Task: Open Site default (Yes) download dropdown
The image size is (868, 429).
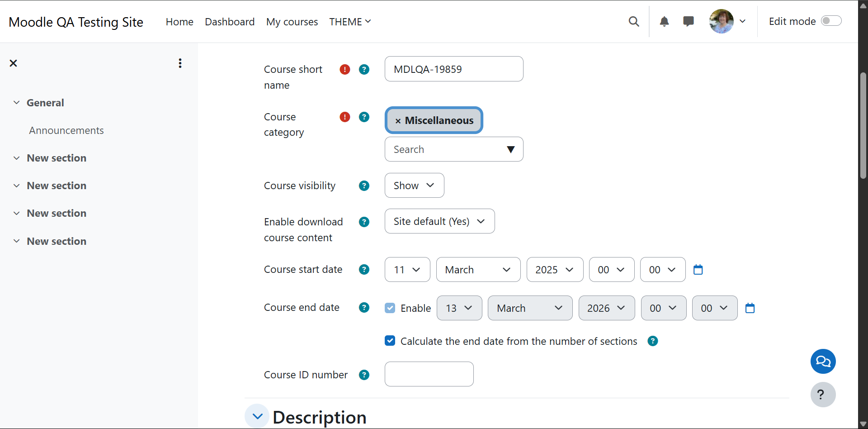Action: 439,221
